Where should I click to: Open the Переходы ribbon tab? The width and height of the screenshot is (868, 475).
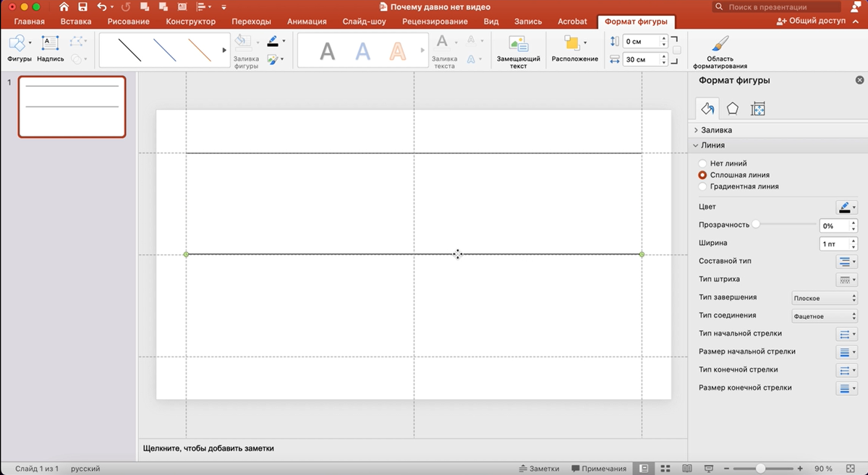click(252, 22)
